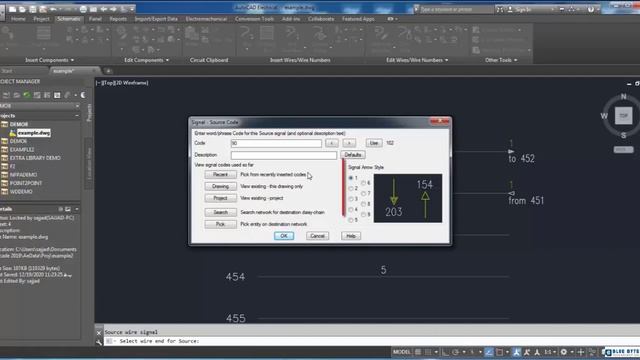The width and height of the screenshot is (640, 360).
Task: Select Signal Arrow Style radio option 2
Action: point(351,189)
